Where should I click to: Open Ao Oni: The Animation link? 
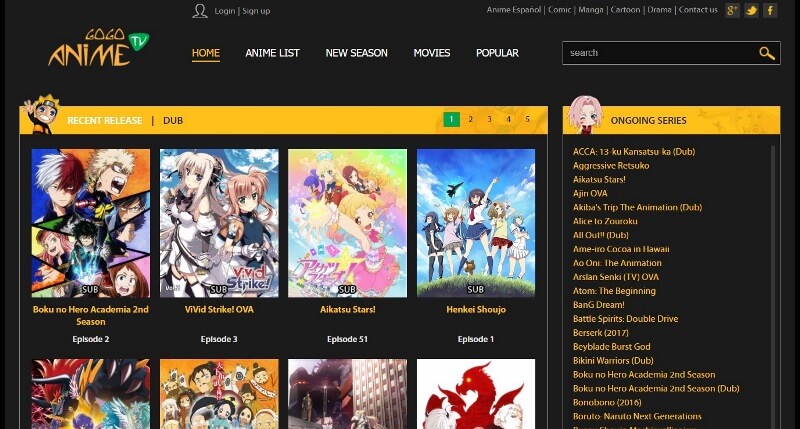click(x=617, y=263)
